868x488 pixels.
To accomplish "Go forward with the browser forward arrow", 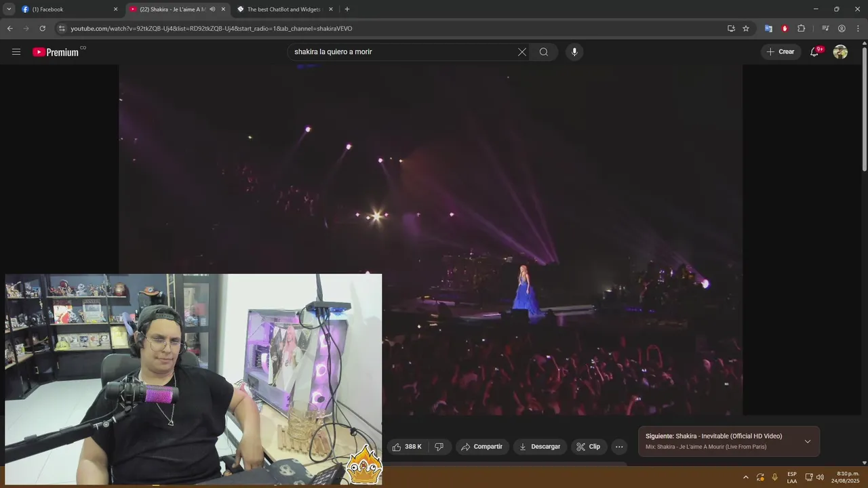I will point(26,28).
